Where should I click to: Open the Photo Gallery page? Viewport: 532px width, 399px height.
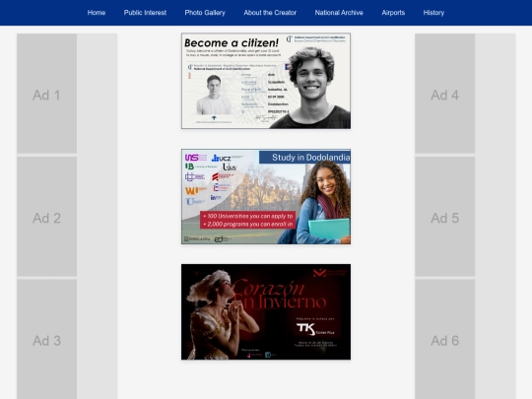[x=205, y=13]
